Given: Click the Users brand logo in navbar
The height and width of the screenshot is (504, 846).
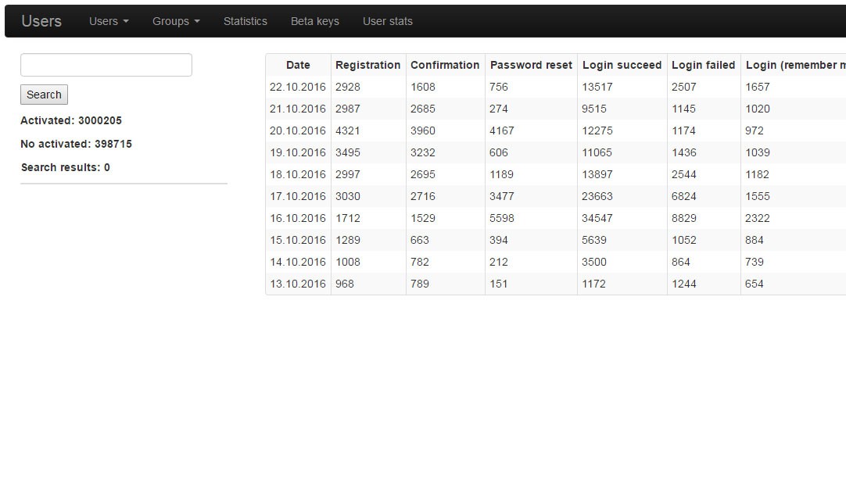Looking at the screenshot, I should [41, 21].
